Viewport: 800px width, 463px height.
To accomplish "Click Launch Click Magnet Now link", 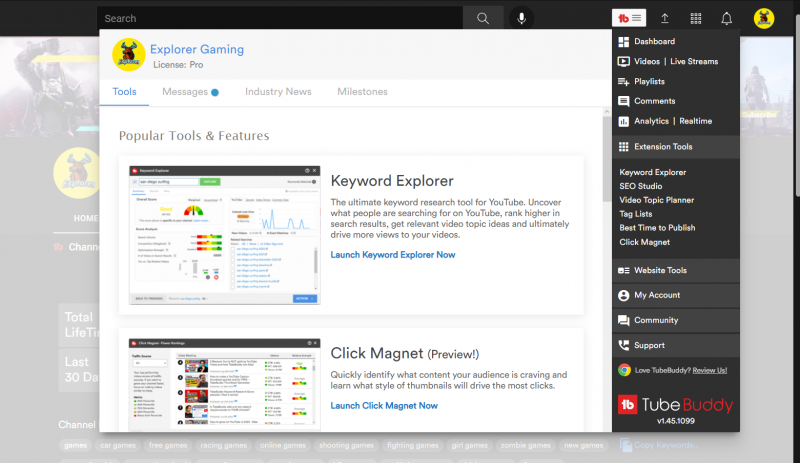I will (x=384, y=405).
